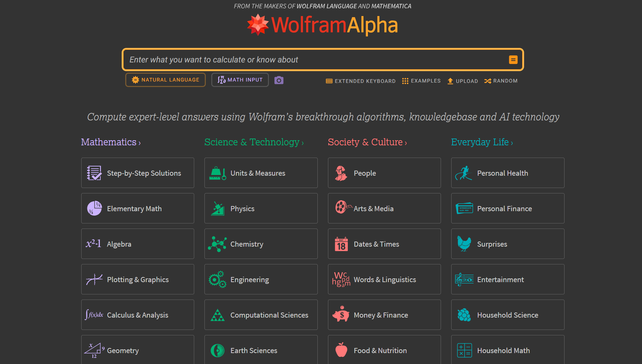The width and height of the screenshot is (642, 364).
Task: Click the compute equals icon in search box
Action: coord(513,60)
